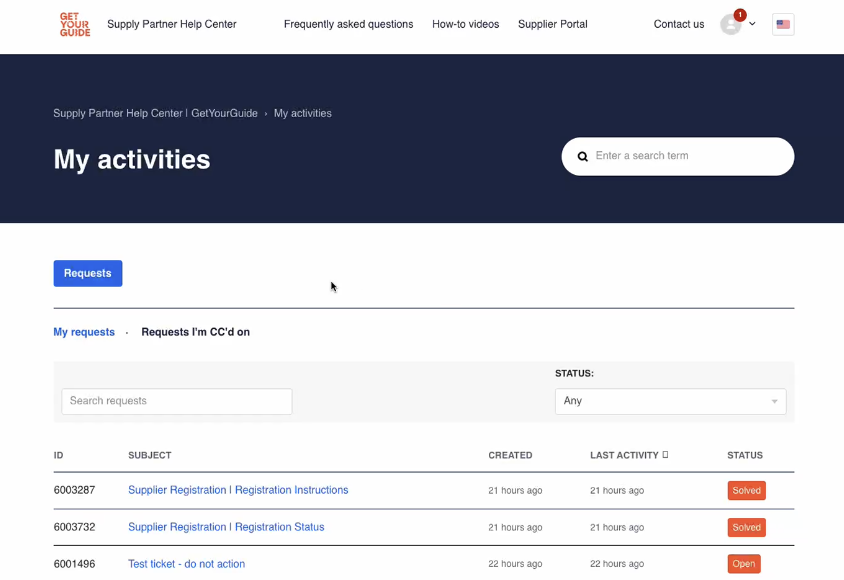Image resolution: width=844 pixels, height=580 pixels.
Task: Open Supplier Registration Registration Instructions ticket
Action: [x=238, y=490]
